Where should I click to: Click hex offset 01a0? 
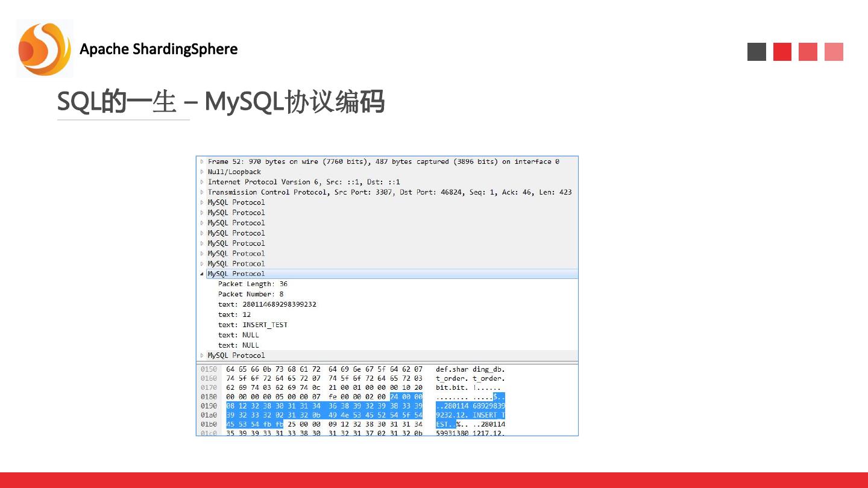point(209,415)
